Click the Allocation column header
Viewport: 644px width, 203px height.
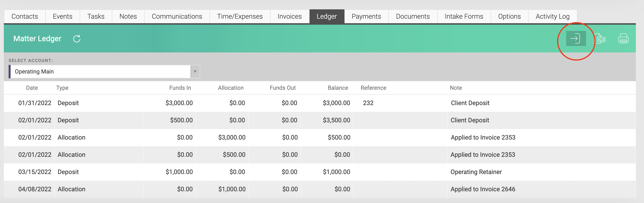[x=231, y=88]
